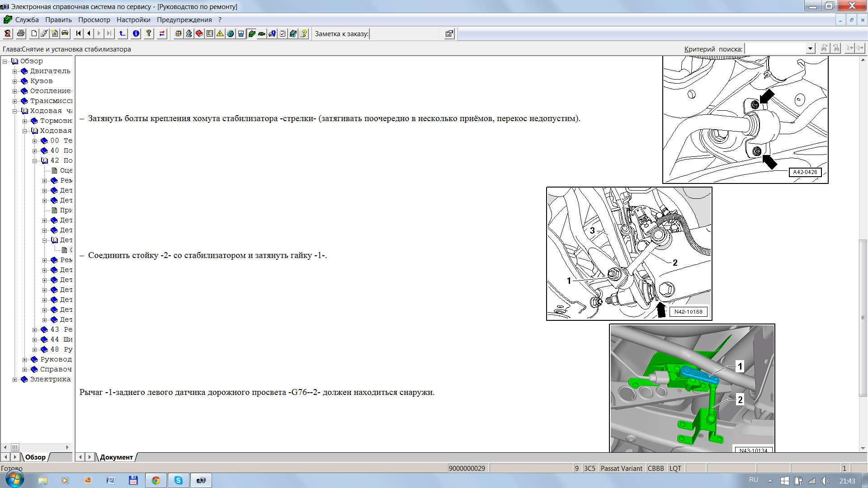Expand the Двигатель tree node
Viewport: 868px width, 488px height.
pyautogui.click(x=15, y=71)
